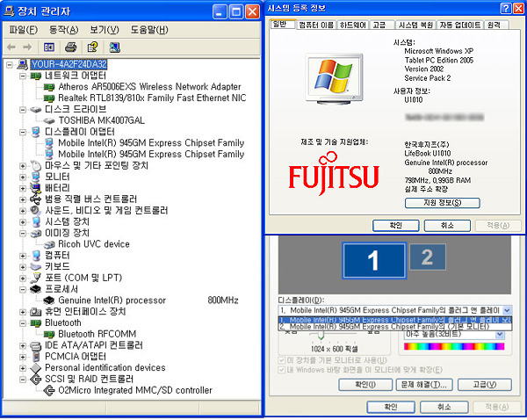Open the 파일(F) menu
527x420 pixels.
click(x=23, y=30)
